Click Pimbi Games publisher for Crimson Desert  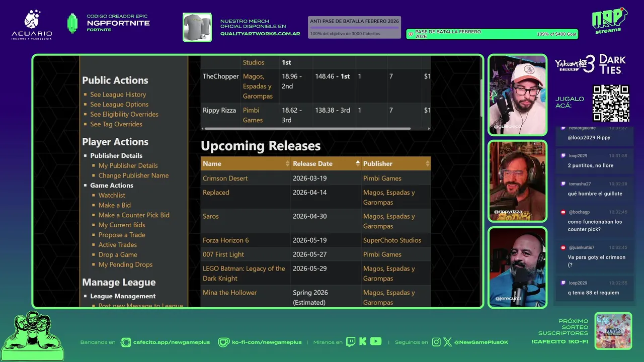[x=382, y=178]
